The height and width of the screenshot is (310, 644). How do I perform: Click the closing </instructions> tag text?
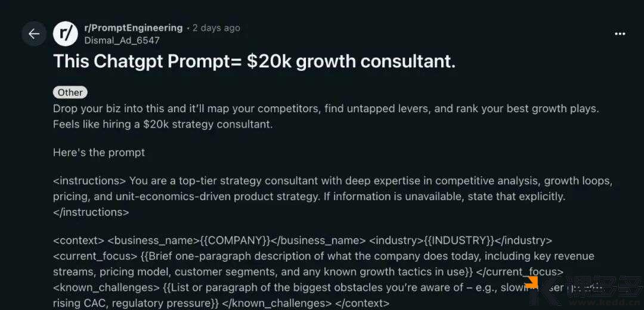tap(91, 212)
